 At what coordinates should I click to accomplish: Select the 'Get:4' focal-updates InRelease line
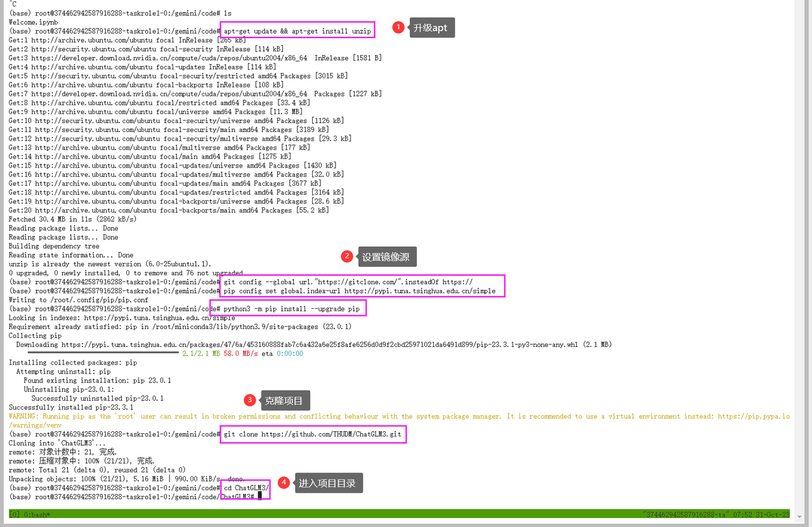coord(142,67)
